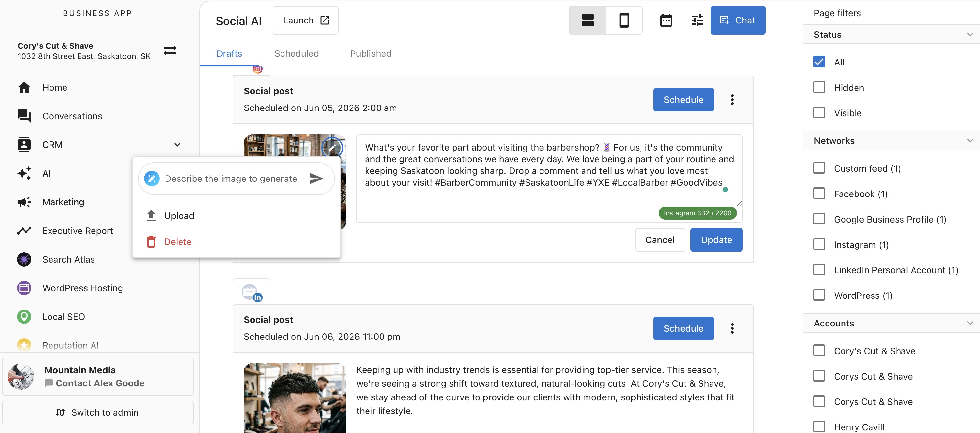This screenshot has width=980, height=433.
Task: Click the Instagram network badge icon
Action: point(258,69)
